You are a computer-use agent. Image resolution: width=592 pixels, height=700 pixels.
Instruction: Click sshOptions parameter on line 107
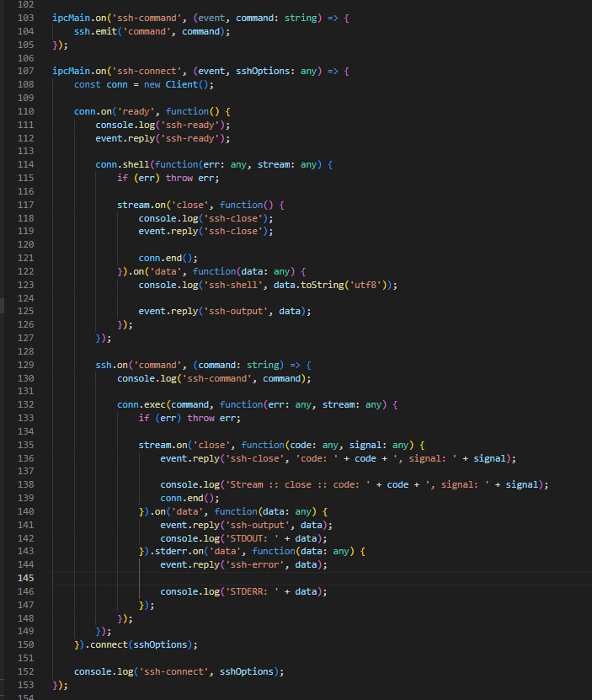click(263, 71)
